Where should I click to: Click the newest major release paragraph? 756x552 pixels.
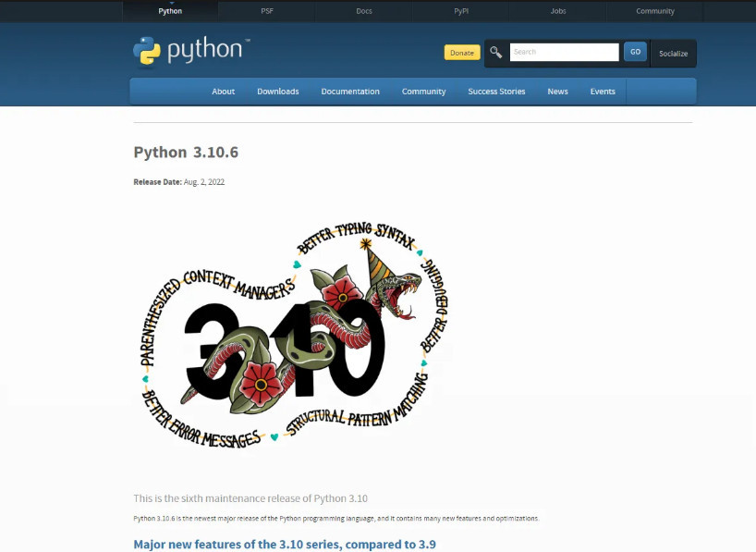336,518
